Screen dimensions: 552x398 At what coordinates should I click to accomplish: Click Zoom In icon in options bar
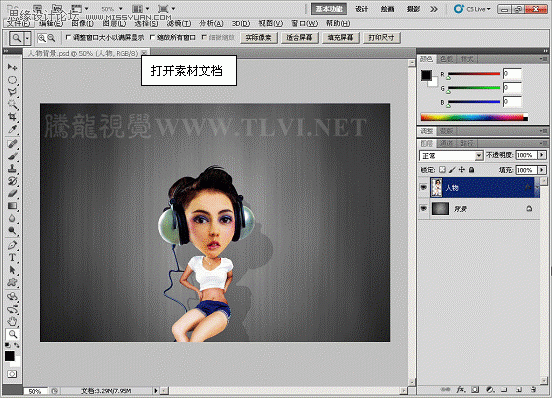pos(42,38)
